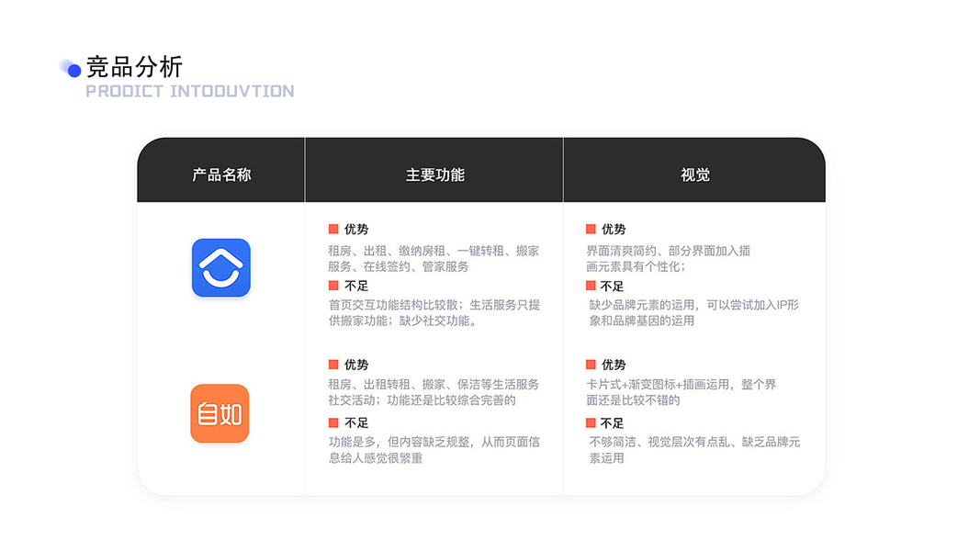Click the blue dot beside 竞品分析 title
This screenshot has width=980, height=551.
click(x=74, y=71)
